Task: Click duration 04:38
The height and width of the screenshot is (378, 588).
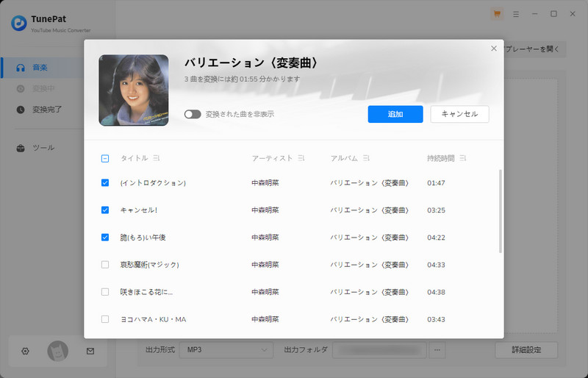Action: point(436,292)
